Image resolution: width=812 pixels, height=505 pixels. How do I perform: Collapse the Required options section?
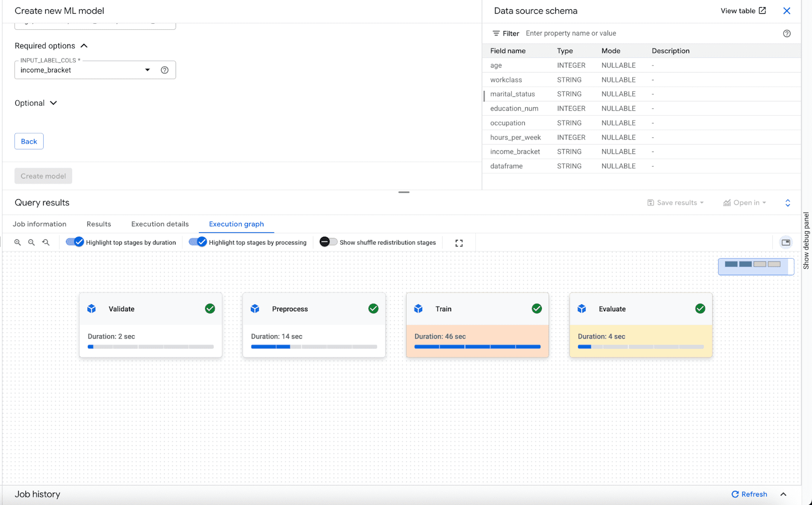point(84,45)
